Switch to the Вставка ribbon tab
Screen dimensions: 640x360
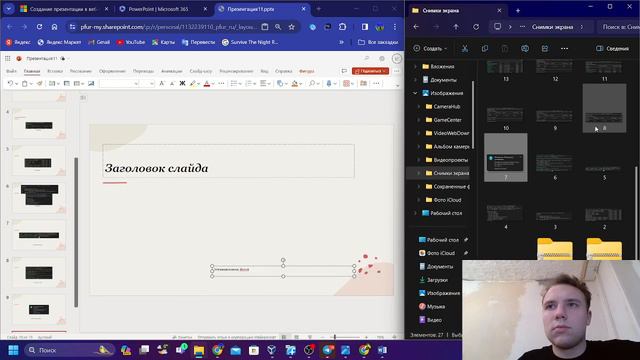tap(55, 71)
